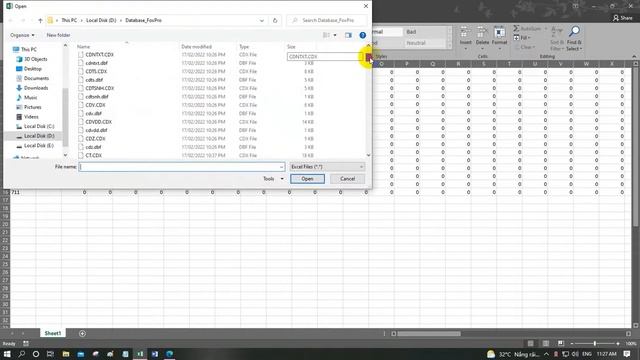Open the Tools dropdown menu
This screenshot has height=360, width=640.
(273, 179)
